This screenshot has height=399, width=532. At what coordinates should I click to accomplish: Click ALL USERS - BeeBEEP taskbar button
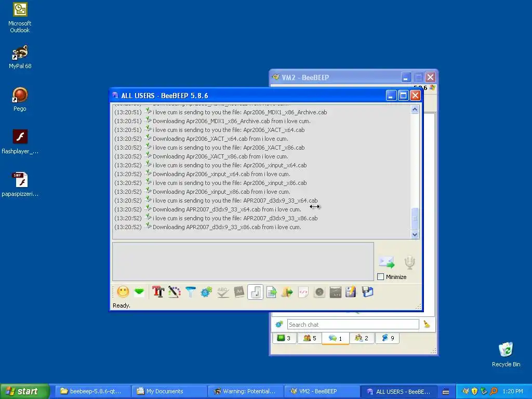point(398,391)
